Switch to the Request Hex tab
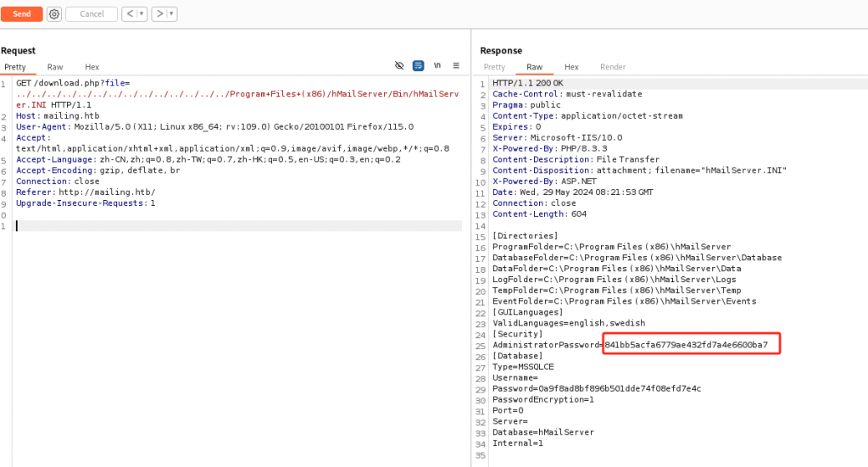The width and height of the screenshot is (868, 467). click(92, 67)
